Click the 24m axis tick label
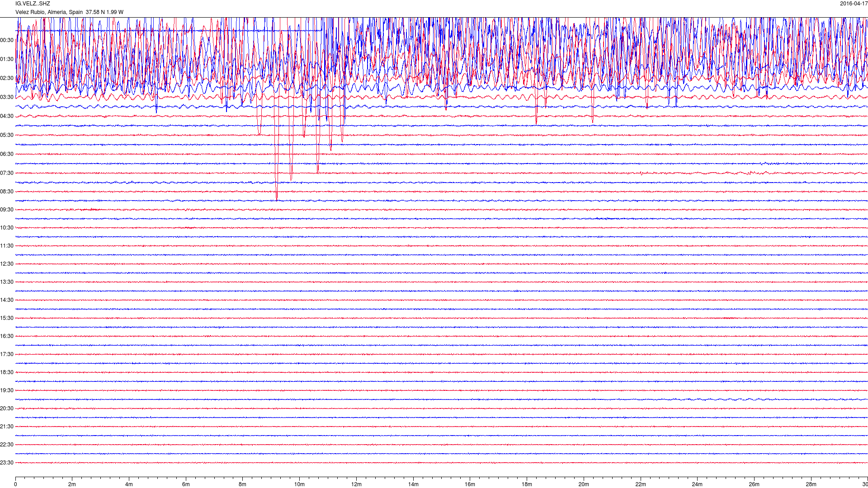The image size is (868, 488). point(697,484)
